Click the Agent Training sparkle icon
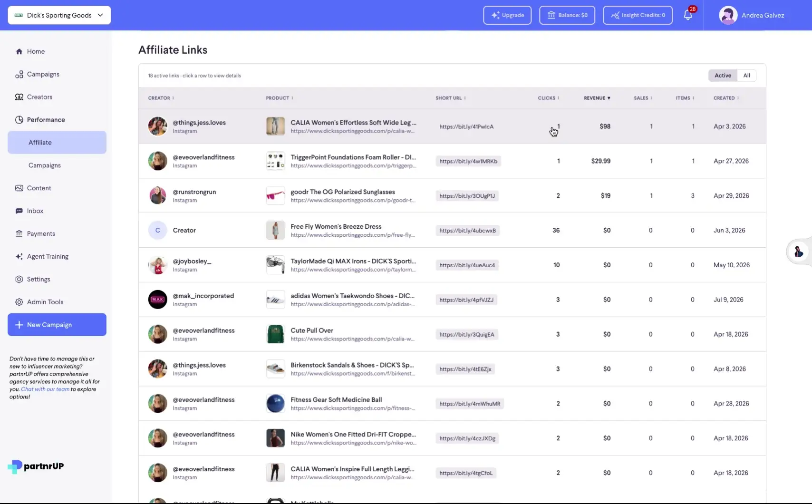The width and height of the screenshot is (812, 504). pos(19,257)
